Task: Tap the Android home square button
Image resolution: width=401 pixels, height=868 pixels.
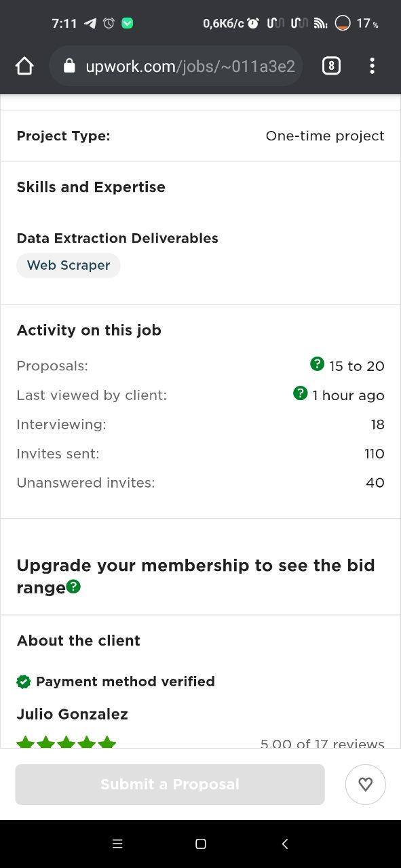Action: (x=201, y=844)
